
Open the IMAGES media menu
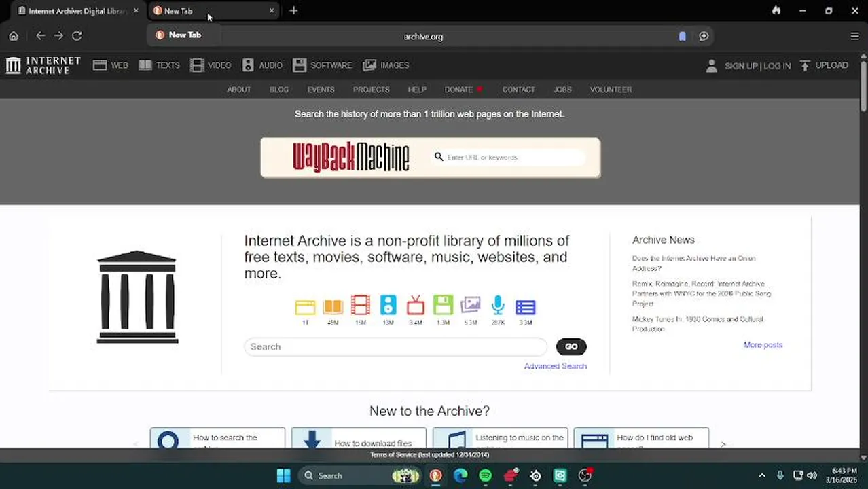click(386, 65)
